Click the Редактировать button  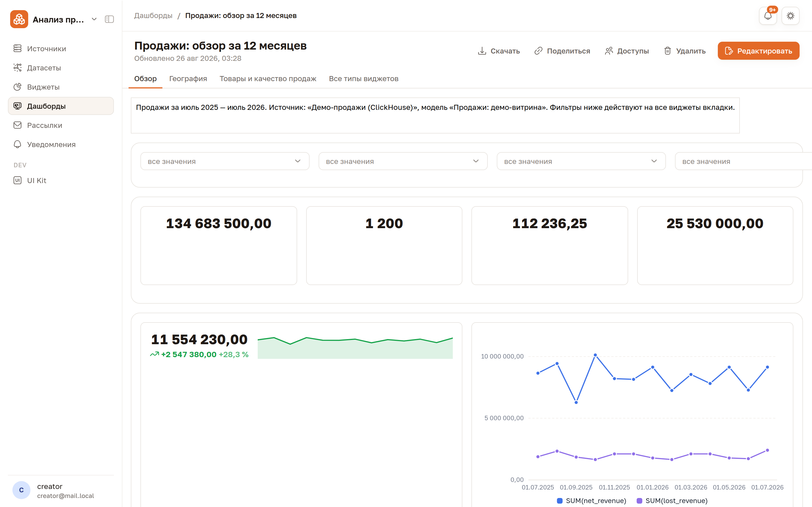(x=758, y=51)
